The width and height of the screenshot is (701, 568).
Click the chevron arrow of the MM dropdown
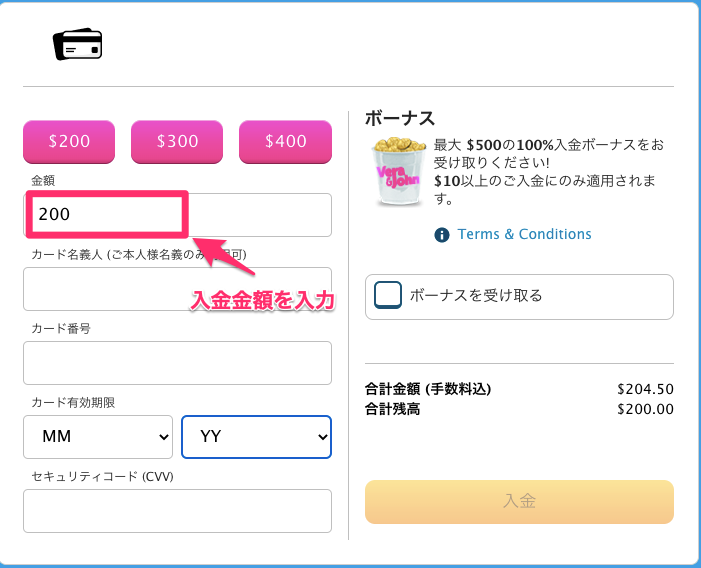click(164, 437)
